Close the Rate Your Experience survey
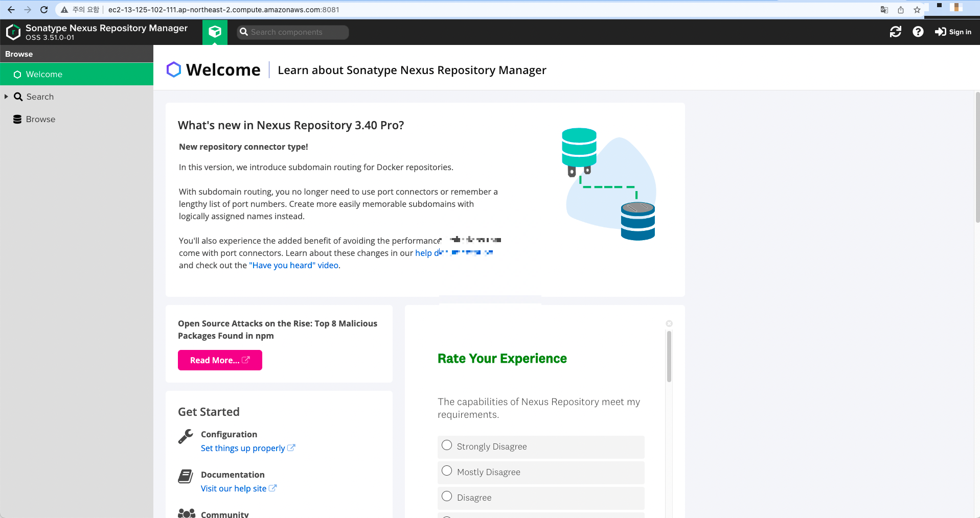Viewport: 980px width, 518px height. 669,323
